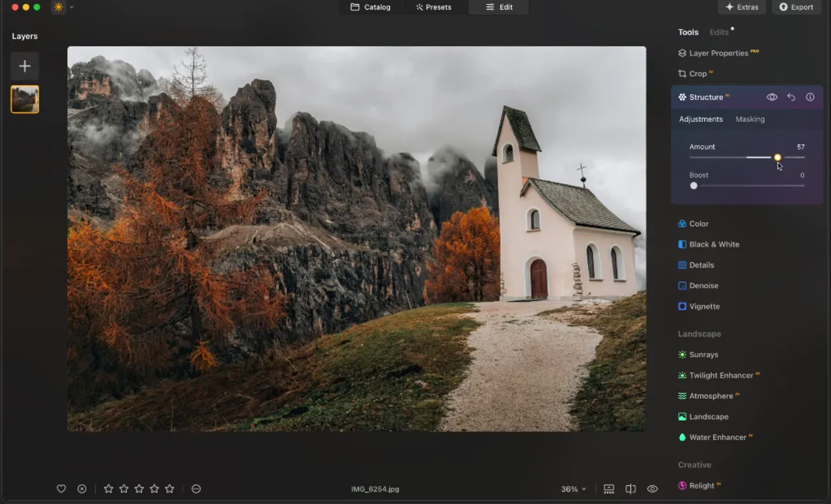Switch to the Masking tab
The height and width of the screenshot is (504, 831).
click(x=750, y=119)
